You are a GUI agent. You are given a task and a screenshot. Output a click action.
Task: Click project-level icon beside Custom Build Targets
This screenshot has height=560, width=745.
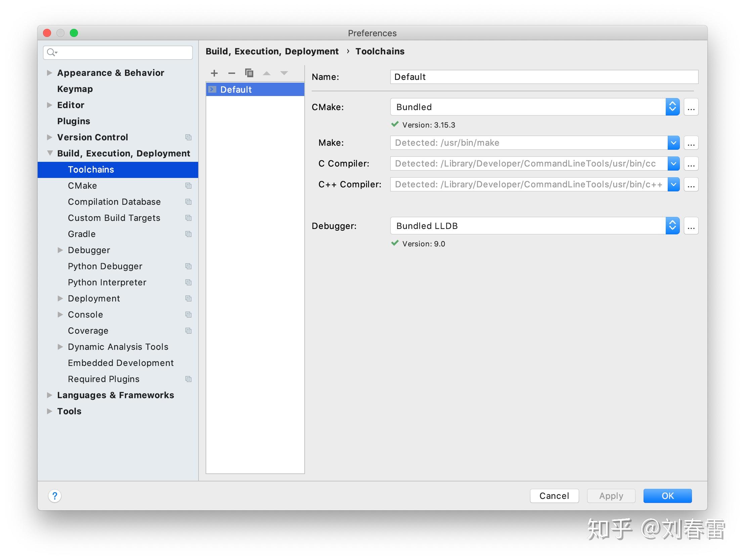(188, 218)
